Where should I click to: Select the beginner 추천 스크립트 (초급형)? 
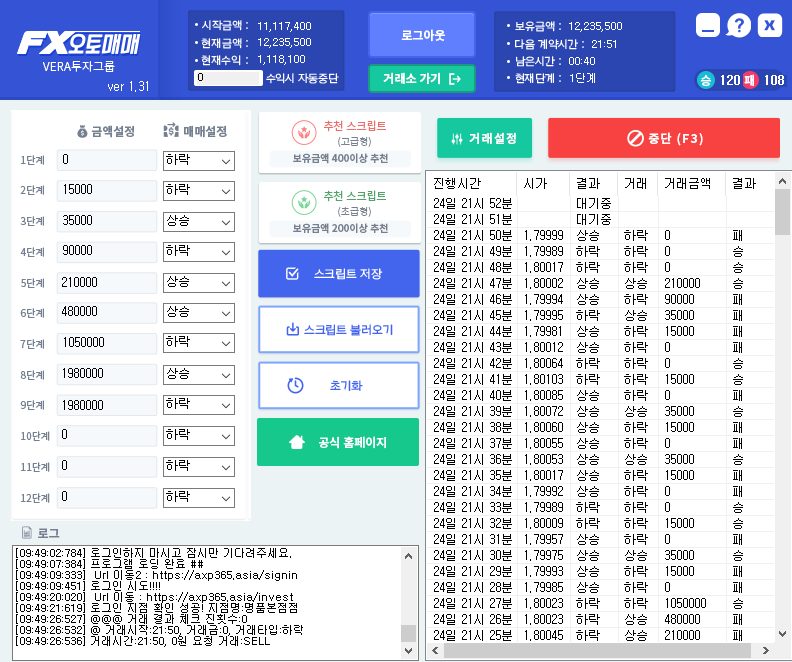pyautogui.click(x=340, y=213)
